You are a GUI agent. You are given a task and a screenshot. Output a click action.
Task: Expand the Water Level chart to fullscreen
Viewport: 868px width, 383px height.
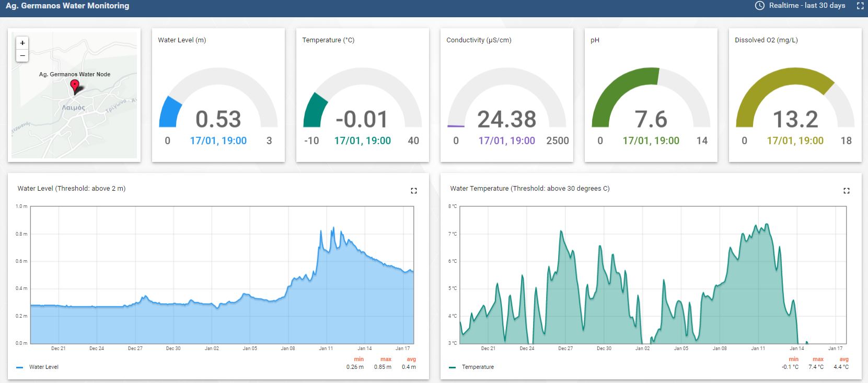tap(414, 191)
